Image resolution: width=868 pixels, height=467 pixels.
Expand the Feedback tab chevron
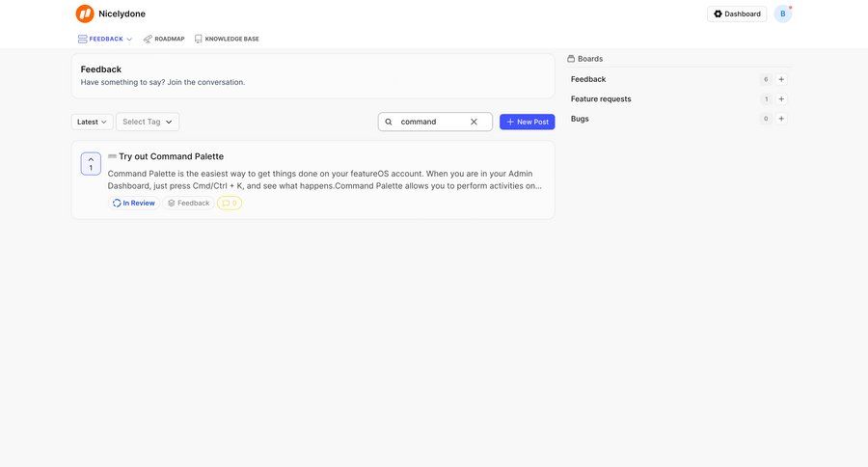(129, 40)
